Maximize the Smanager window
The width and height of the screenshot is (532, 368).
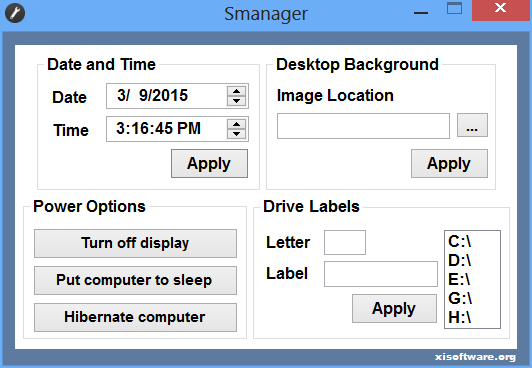point(454,9)
